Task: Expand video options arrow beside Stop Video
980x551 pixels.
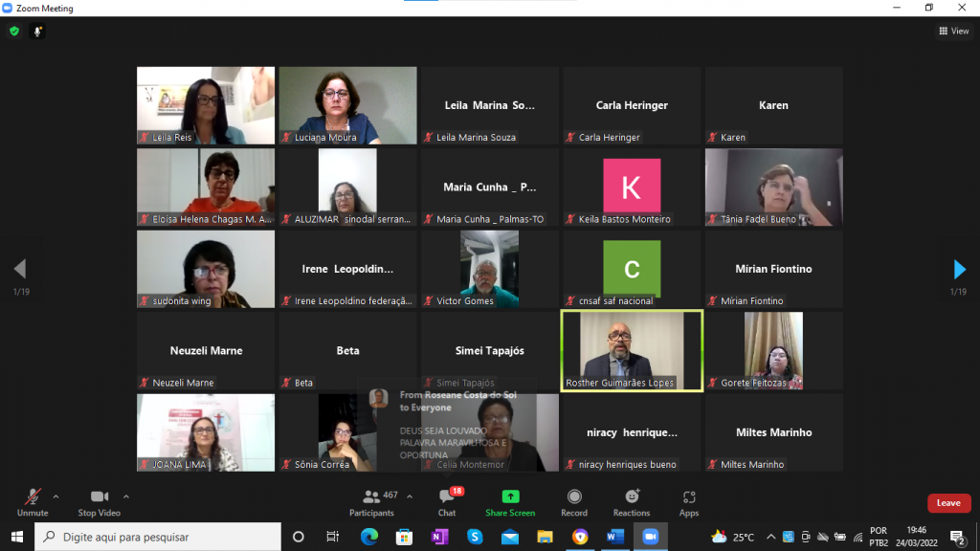Action: (x=126, y=496)
